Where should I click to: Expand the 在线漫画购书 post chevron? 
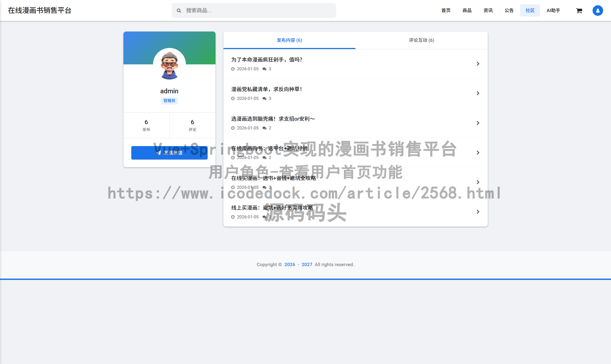(478, 152)
